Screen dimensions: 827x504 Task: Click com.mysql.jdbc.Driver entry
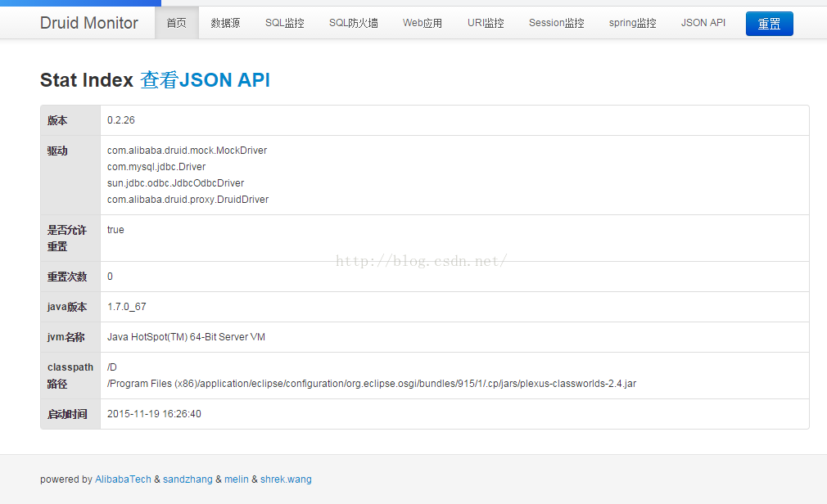point(156,167)
